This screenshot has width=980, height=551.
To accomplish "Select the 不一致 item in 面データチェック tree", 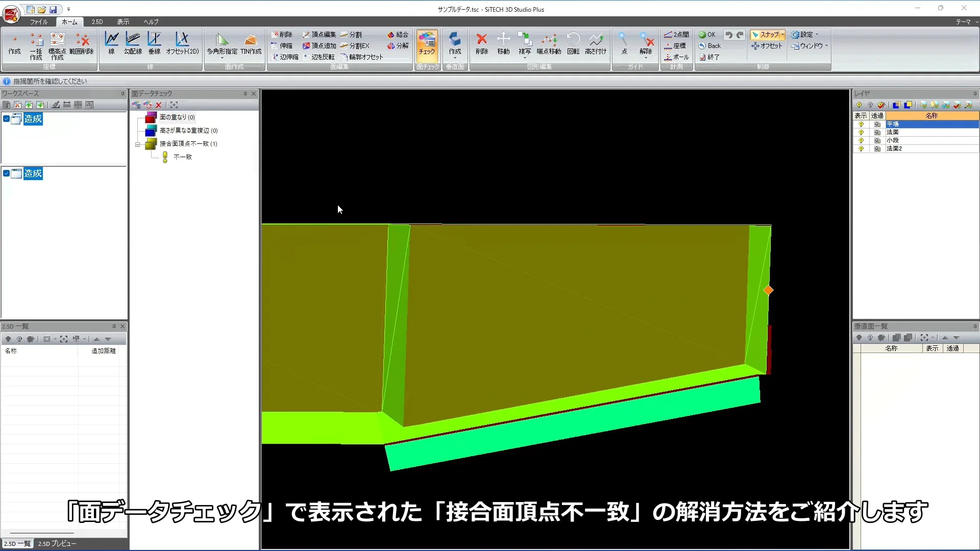I will [x=184, y=157].
